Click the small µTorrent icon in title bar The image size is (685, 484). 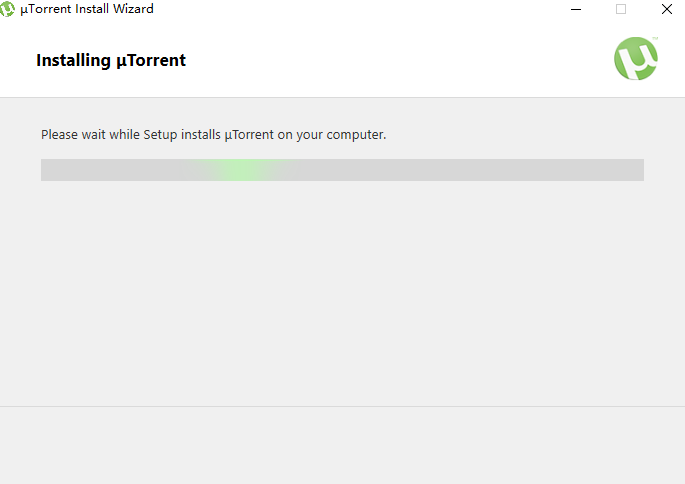(x=8, y=9)
